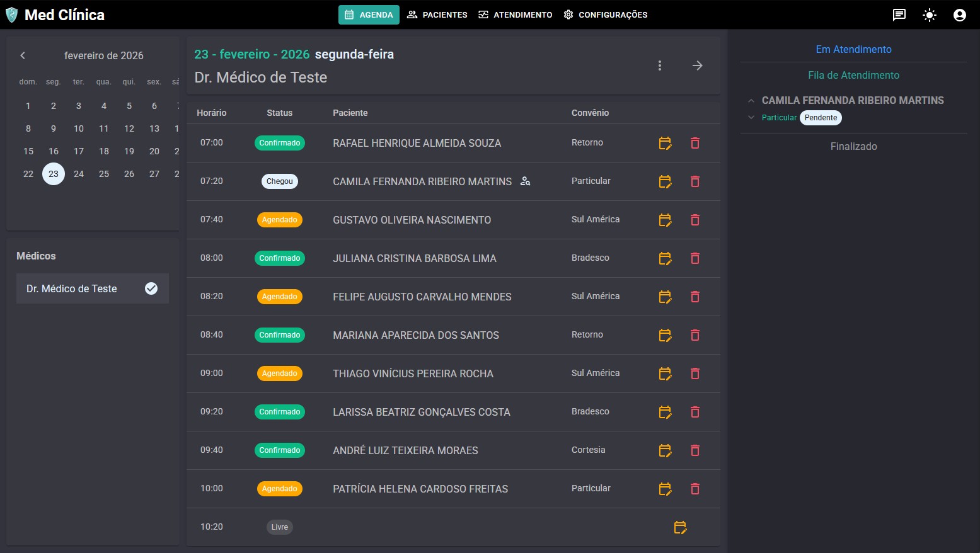The image size is (980, 553).
Task: Expand the Particular details chevron
Action: pos(751,118)
